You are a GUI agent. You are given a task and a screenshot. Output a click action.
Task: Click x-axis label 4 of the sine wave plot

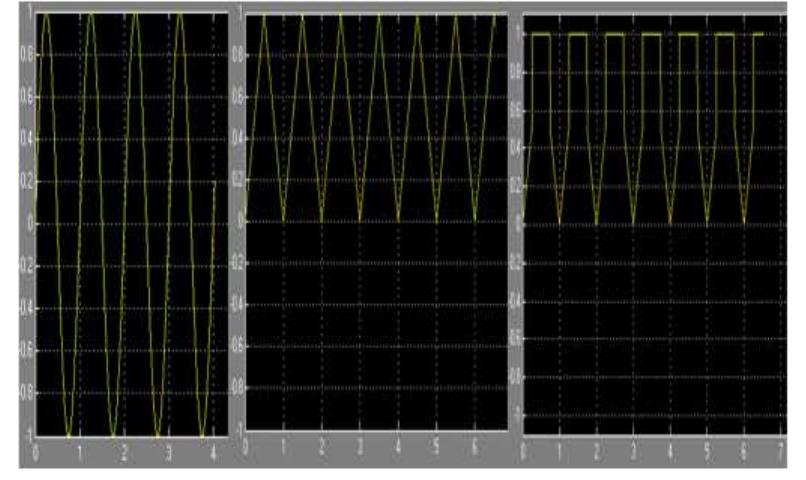pyautogui.click(x=213, y=452)
